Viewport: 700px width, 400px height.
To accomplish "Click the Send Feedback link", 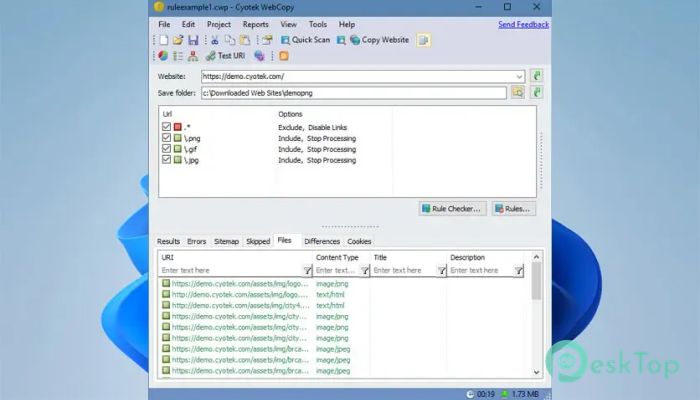I will point(523,25).
